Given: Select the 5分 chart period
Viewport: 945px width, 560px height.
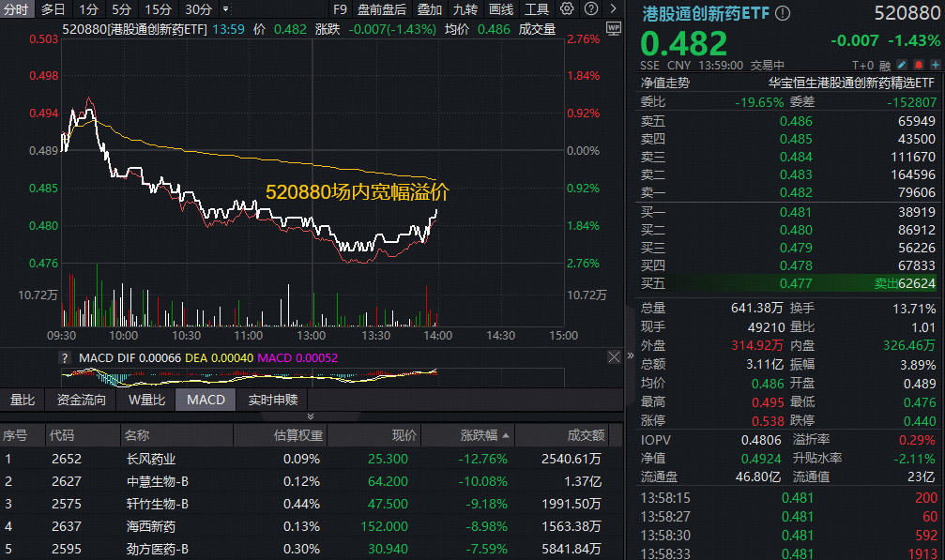Looking at the screenshot, I should click(120, 8).
